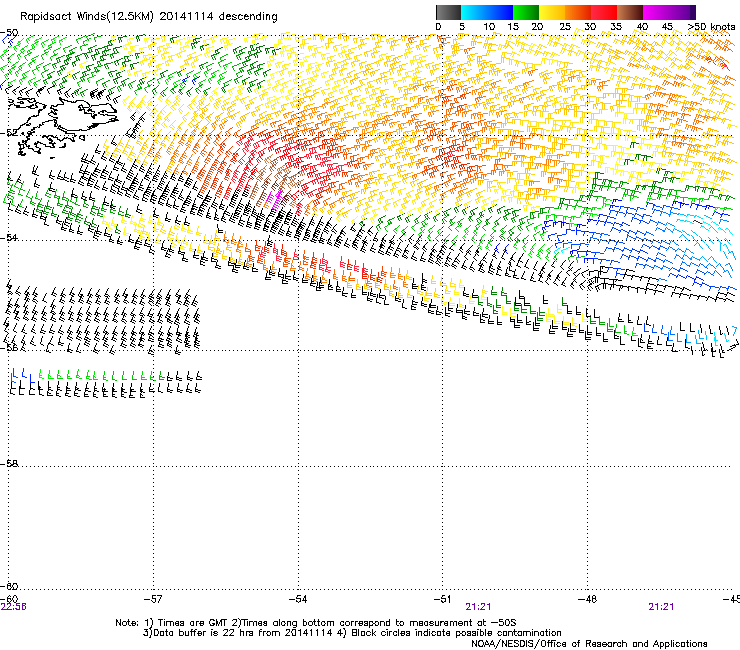Click the magenta 40-45 knots legend swatch
The width and height of the screenshot is (740, 650).
656,12
